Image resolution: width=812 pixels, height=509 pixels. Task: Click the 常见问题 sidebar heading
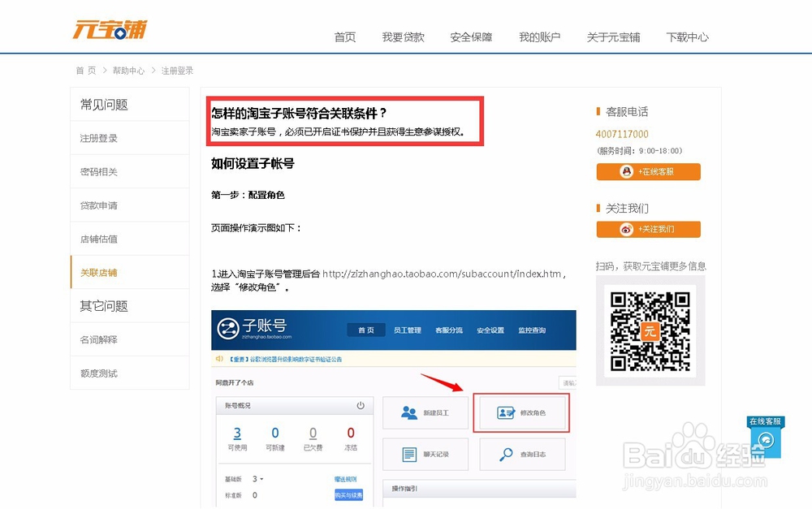(x=104, y=105)
